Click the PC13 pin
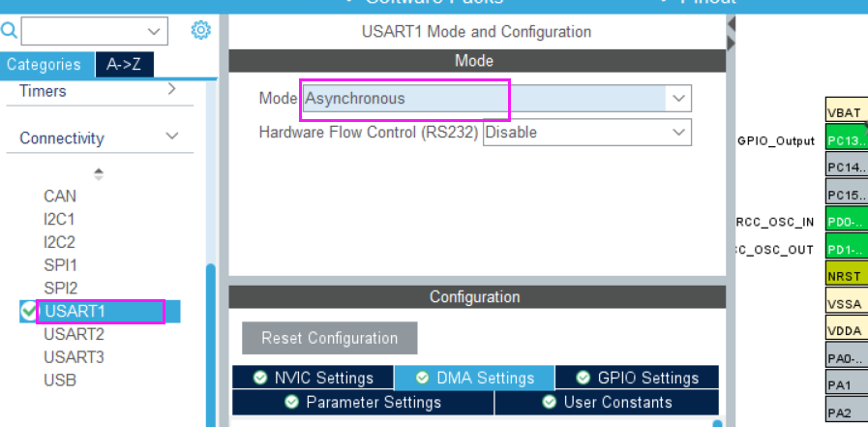This screenshot has width=868, height=427. click(847, 137)
